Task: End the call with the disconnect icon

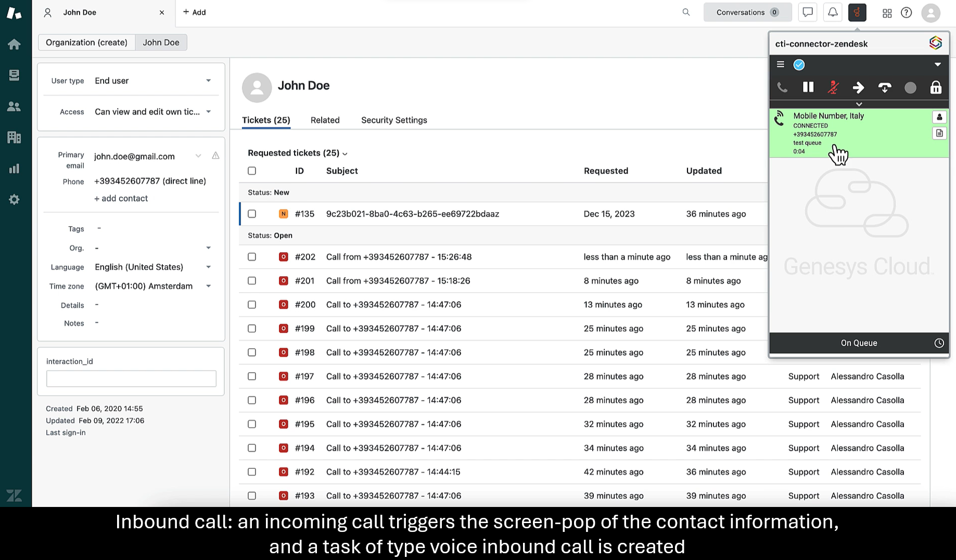Action: tap(884, 87)
